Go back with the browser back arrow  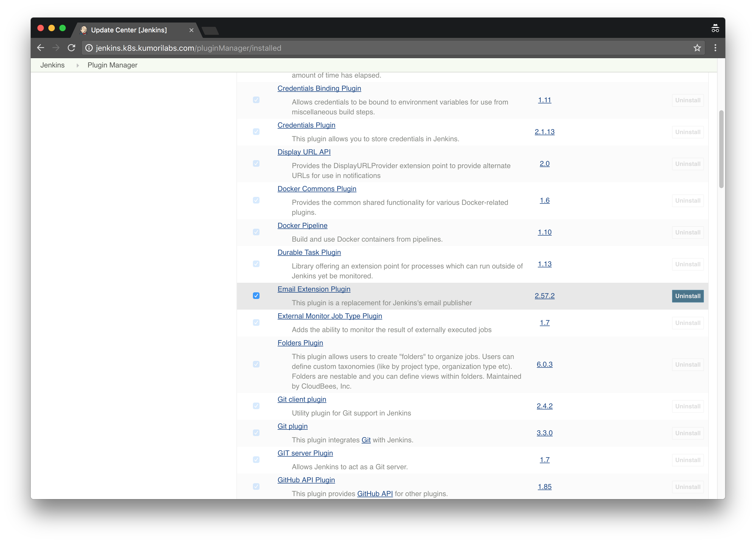(x=40, y=48)
